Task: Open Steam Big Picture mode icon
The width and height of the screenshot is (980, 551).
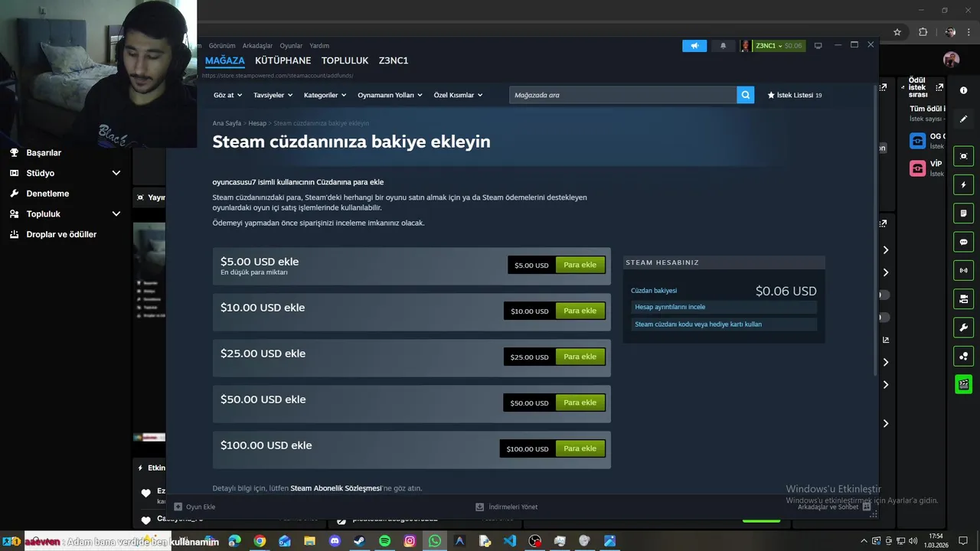Action: coord(818,46)
